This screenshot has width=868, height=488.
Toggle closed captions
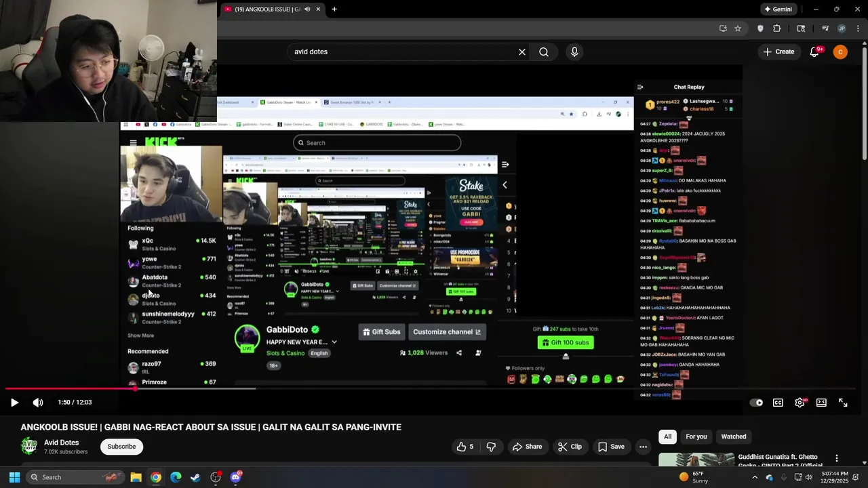(x=778, y=403)
